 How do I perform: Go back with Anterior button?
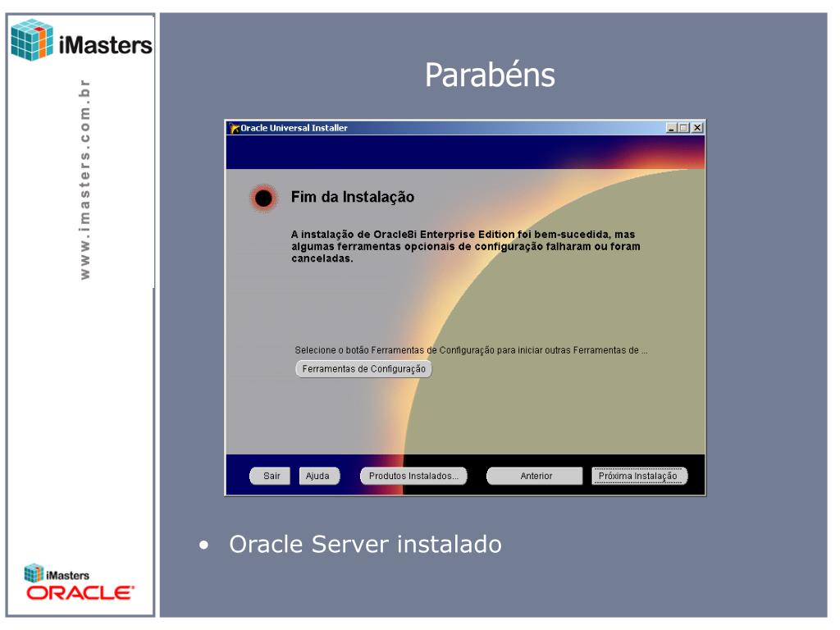click(535, 476)
